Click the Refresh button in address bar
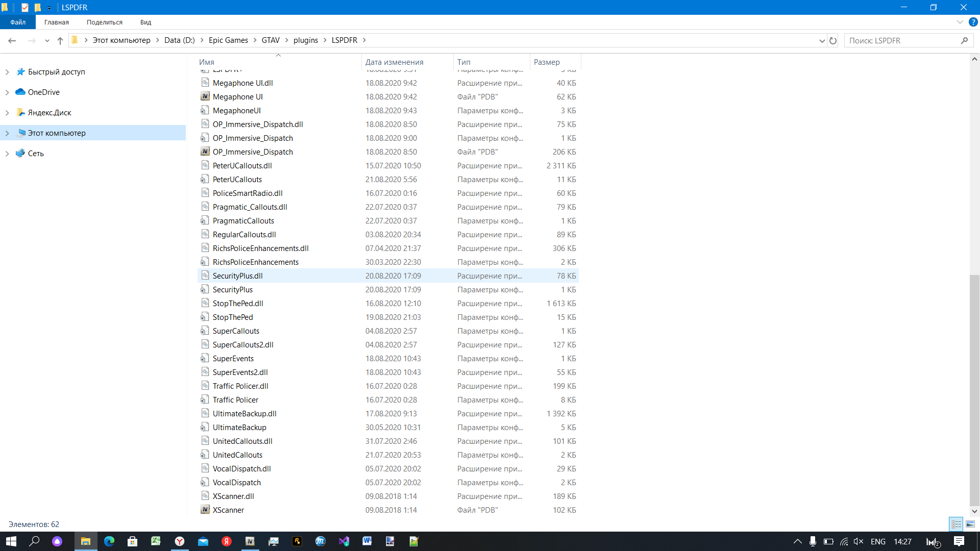980x551 pixels. coord(833,40)
